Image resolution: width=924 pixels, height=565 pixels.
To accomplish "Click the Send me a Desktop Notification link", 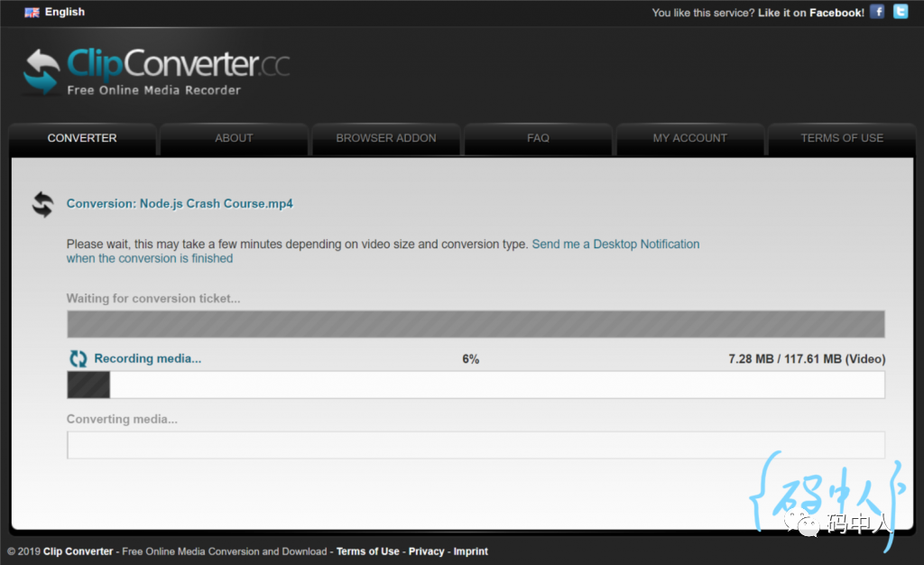I will point(615,244).
